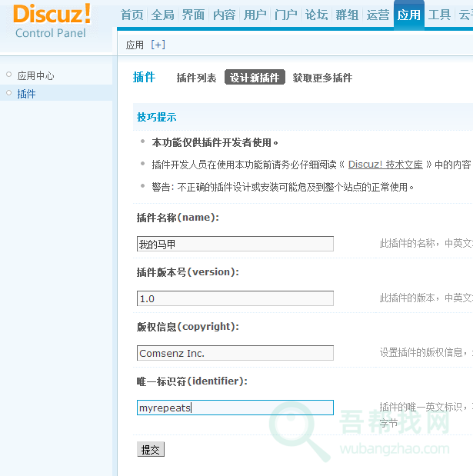Open the 获取更多插件 link

[x=322, y=78]
